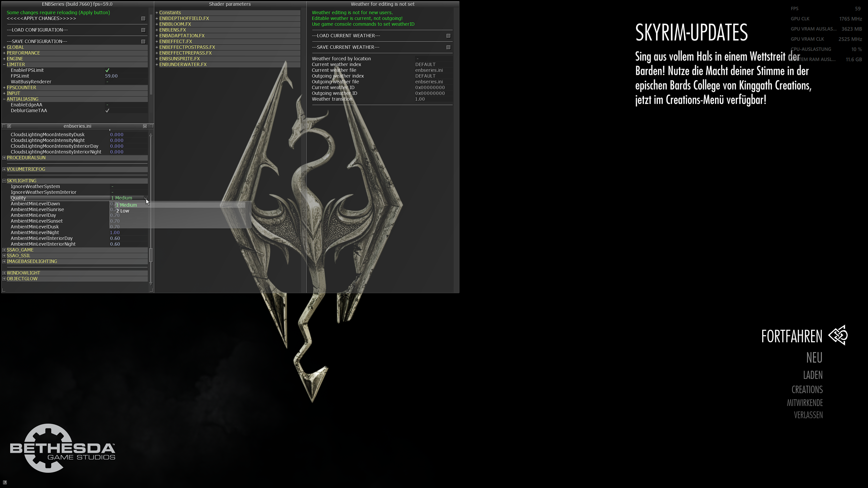Click the box next to APPLY CHANGES

pyautogui.click(x=143, y=19)
